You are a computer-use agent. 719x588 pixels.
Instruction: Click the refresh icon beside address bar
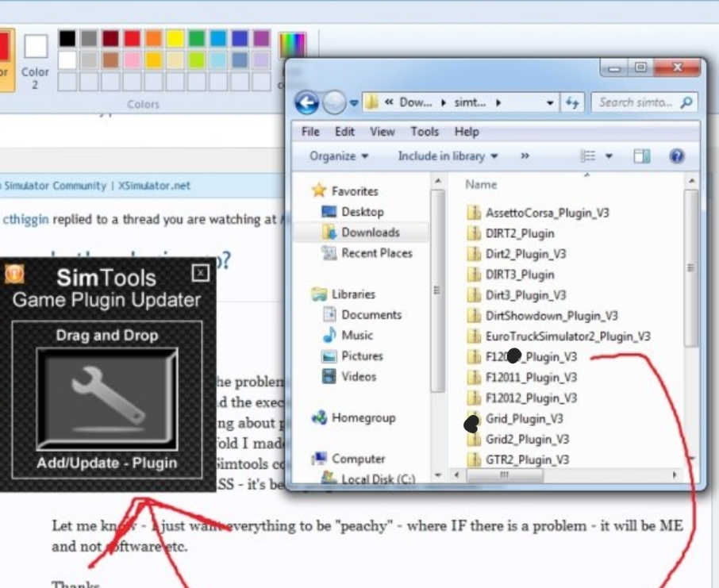pos(572,103)
